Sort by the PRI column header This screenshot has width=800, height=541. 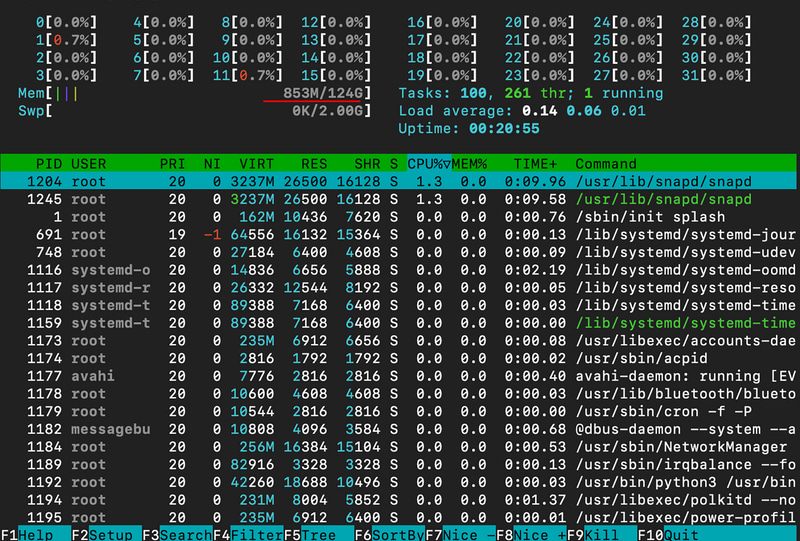click(172, 164)
